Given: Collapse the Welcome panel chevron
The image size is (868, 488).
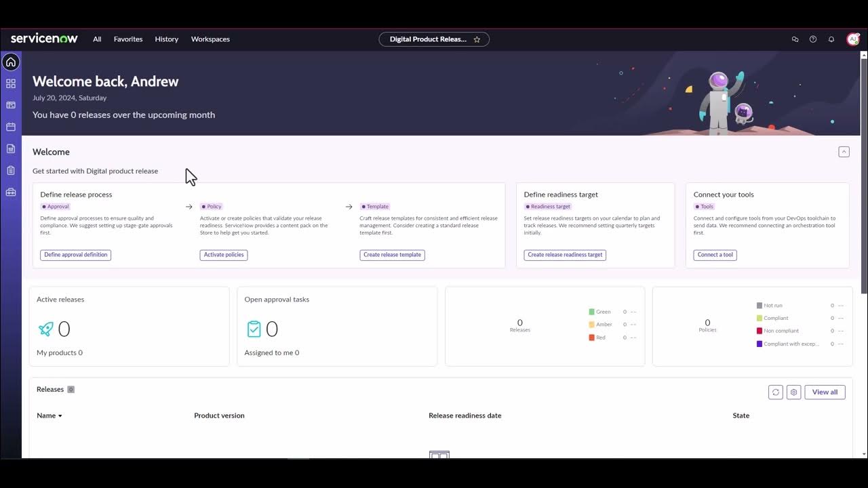Looking at the screenshot, I should point(844,151).
